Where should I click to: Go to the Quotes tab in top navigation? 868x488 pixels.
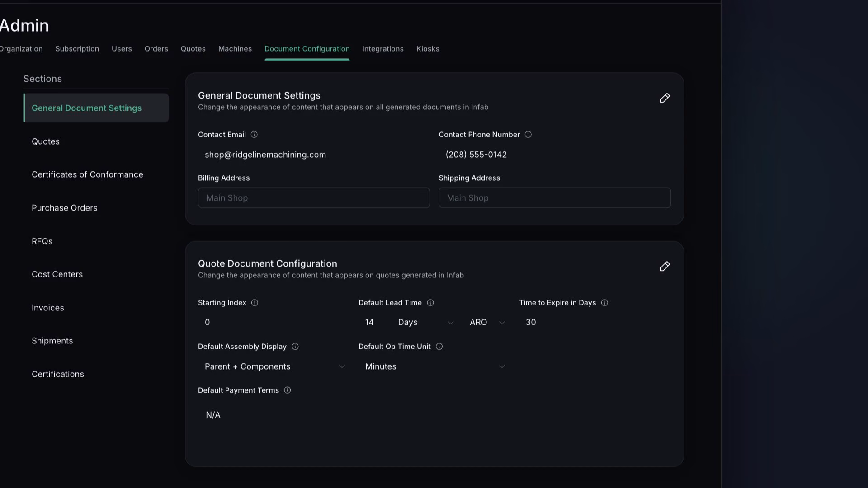point(193,49)
